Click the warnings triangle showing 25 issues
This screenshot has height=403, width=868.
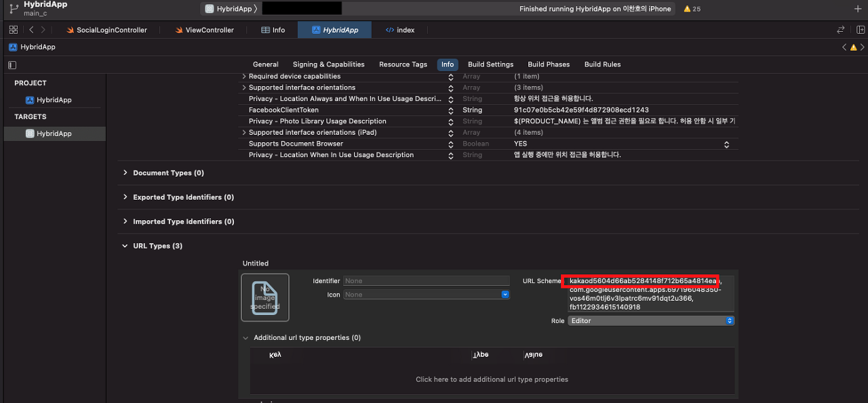(x=692, y=9)
